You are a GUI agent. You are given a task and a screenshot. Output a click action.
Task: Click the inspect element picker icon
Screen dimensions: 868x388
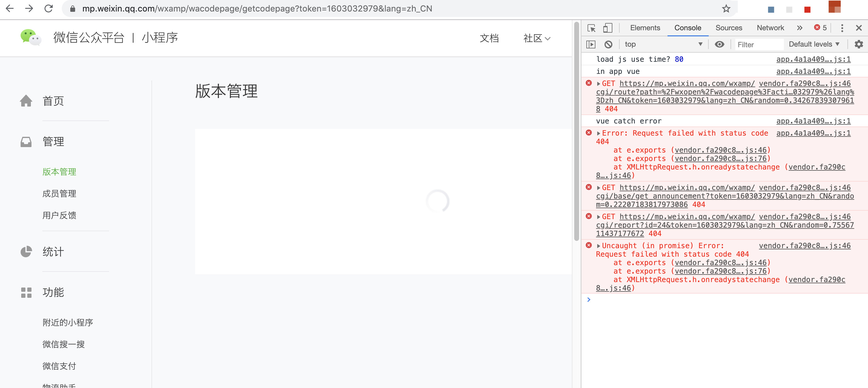(591, 28)
